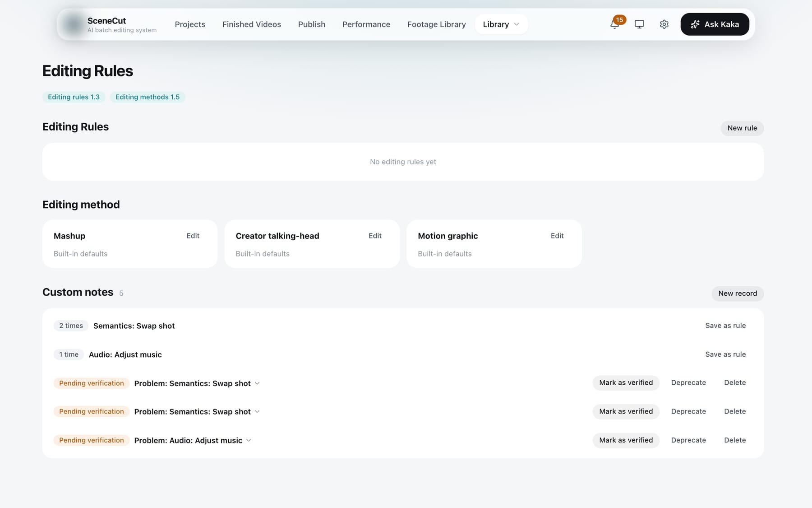Click Motion graphic card title
Screen dimensions: 812x508
[x=448, y=236]
